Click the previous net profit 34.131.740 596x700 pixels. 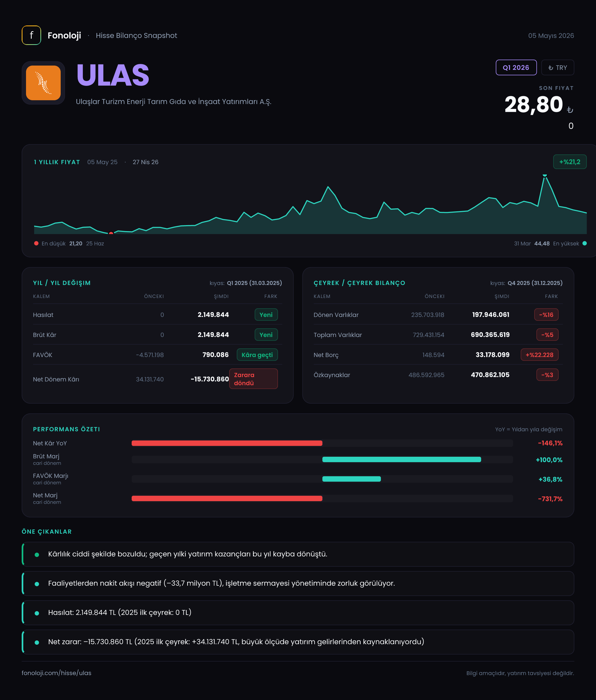(x=150, y=379)
